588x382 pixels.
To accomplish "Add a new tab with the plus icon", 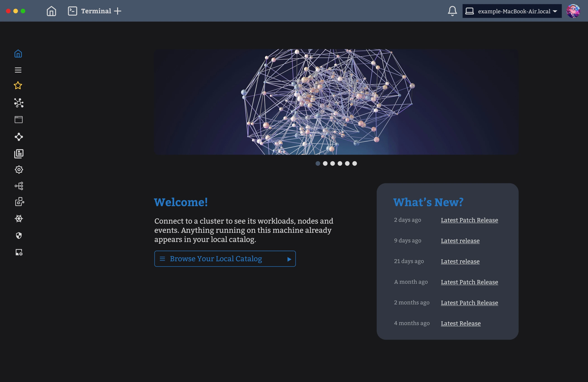I will (118, 11).
